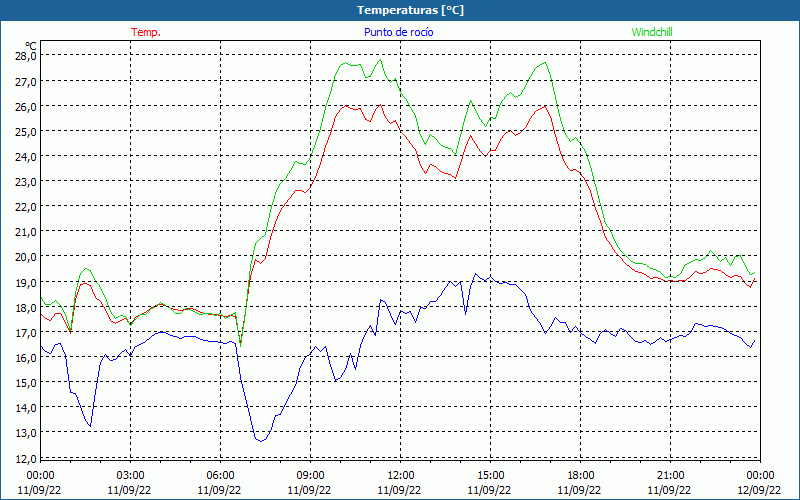The height and width of the screenshot is (500, 800).
Task: Click the 22,0 y-axis value
Action: 25,207
